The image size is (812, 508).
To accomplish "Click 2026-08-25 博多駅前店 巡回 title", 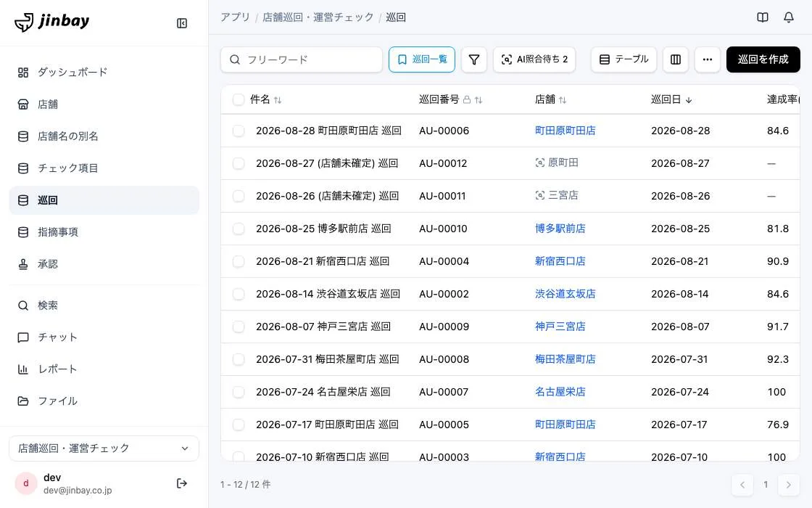I will (x=323, y=229).
